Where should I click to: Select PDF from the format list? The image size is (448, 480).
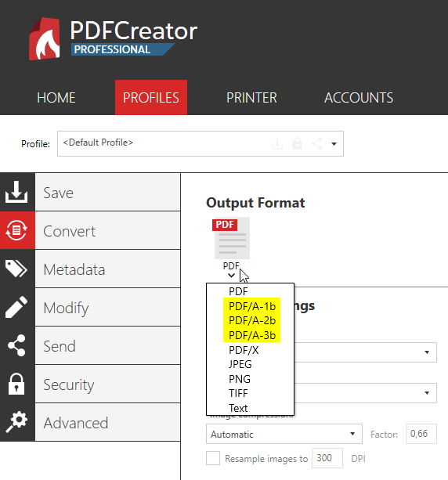pyautogui.click(x=238, y=291)
